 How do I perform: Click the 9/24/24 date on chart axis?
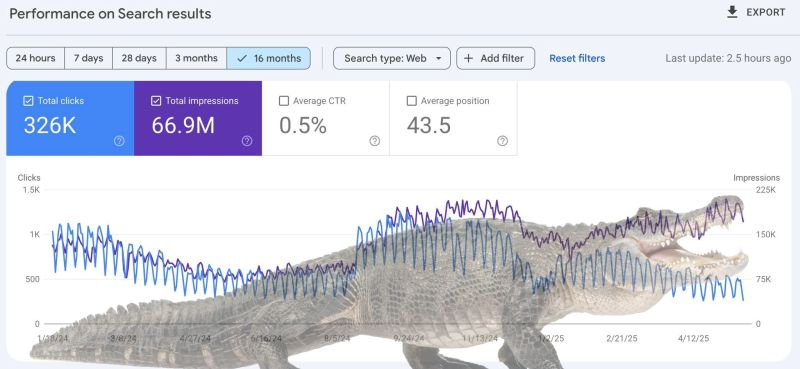[409, 338]
